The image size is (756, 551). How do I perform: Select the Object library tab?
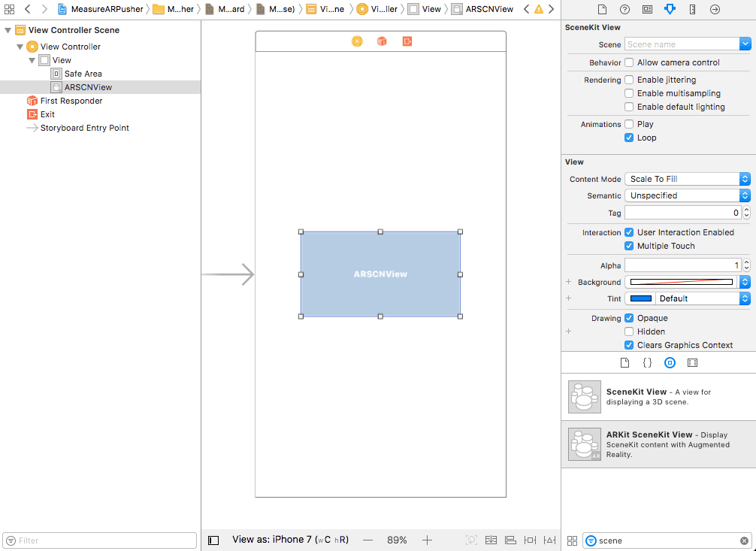point(670,362)
